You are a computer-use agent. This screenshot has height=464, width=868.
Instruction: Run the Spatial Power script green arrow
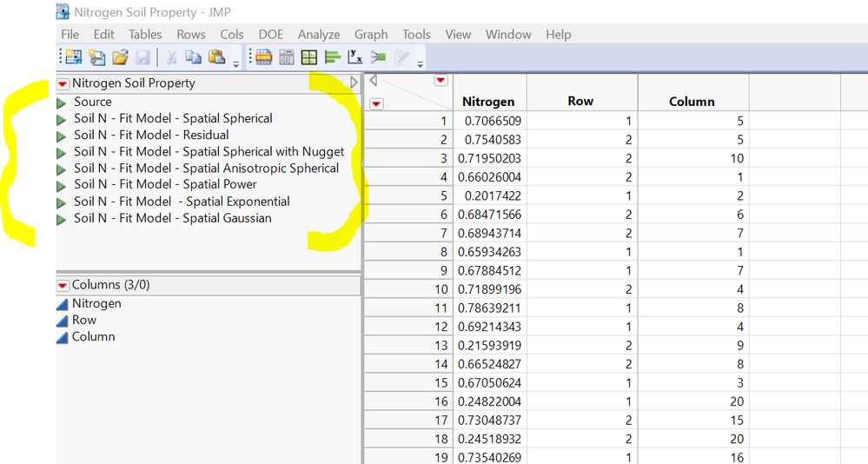(62, 186)
